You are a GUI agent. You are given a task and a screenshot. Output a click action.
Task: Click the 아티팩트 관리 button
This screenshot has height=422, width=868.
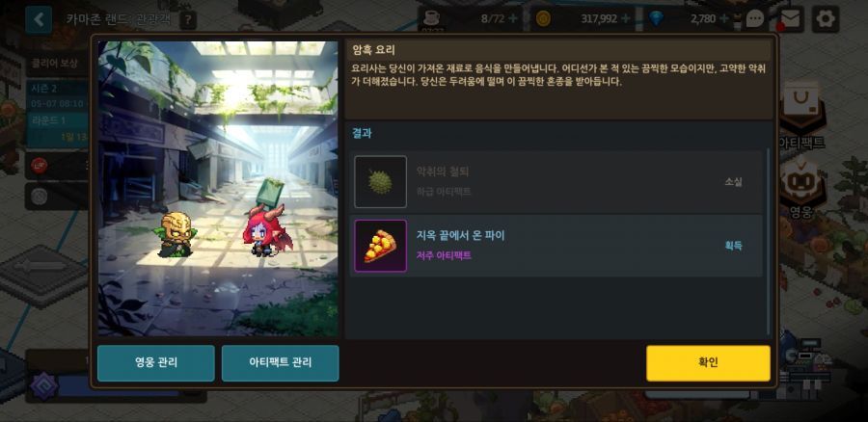coord(280,363)
